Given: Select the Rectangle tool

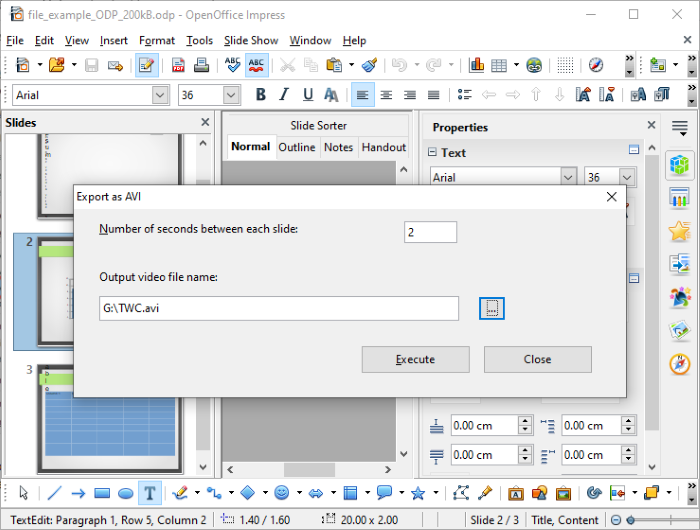Looking at the screenshot, I should [102, 493].
